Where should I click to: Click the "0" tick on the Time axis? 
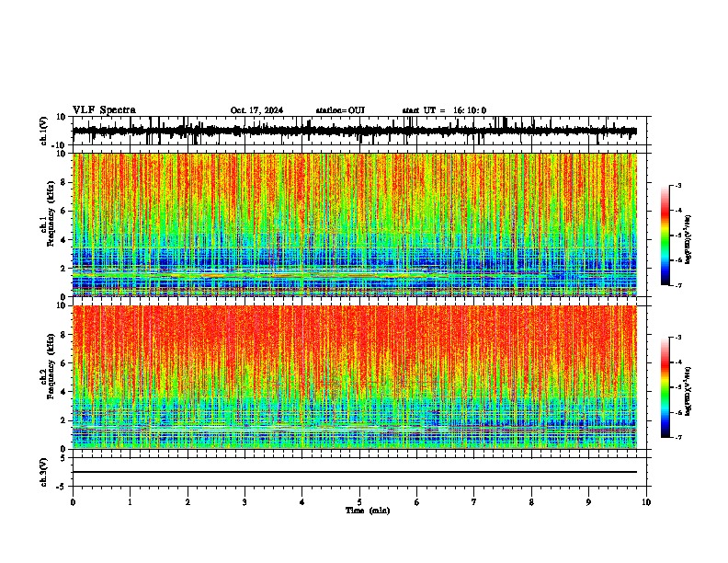[x=73, y=502]
